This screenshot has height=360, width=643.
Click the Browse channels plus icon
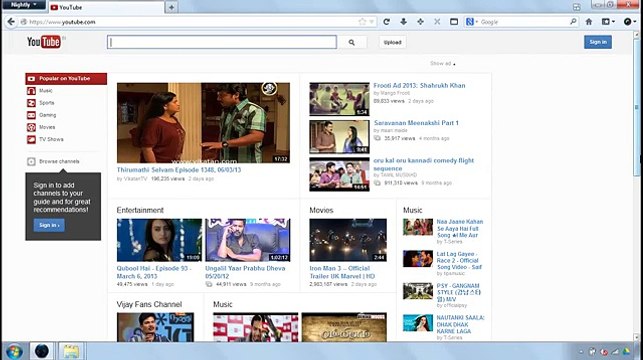pyautogui.click(x=31, y=162)
